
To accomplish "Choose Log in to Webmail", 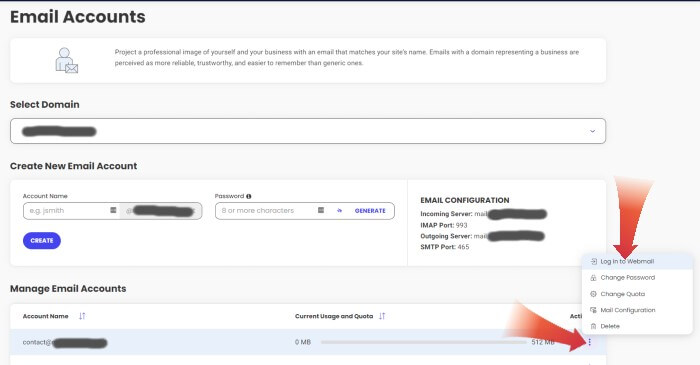I will [x=637, y=261].
